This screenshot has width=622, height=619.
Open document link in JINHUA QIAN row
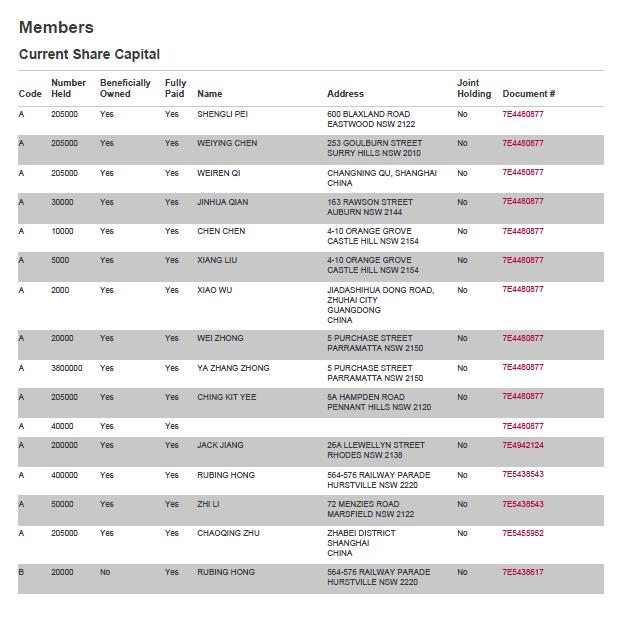tap(522, 202)
